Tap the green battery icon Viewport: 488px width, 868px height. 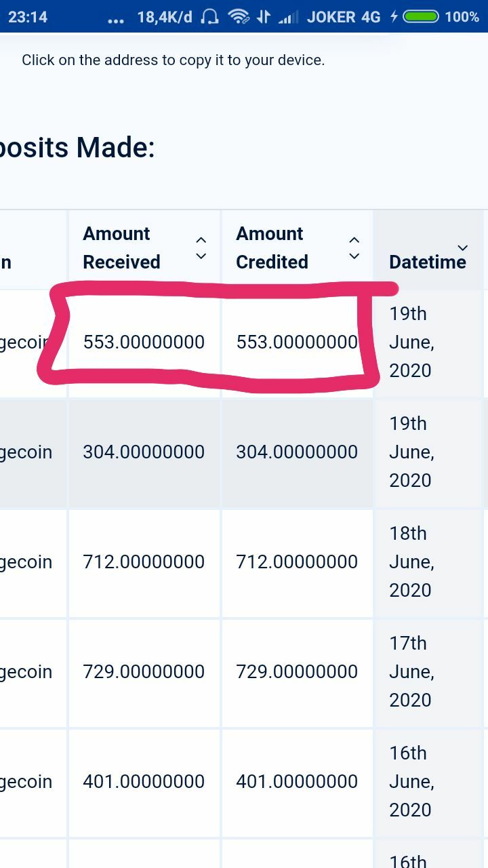coord(421,16)
